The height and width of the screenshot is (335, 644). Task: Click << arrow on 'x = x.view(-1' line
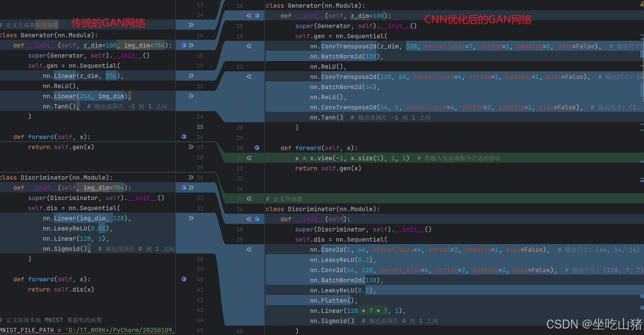(249, 158)
